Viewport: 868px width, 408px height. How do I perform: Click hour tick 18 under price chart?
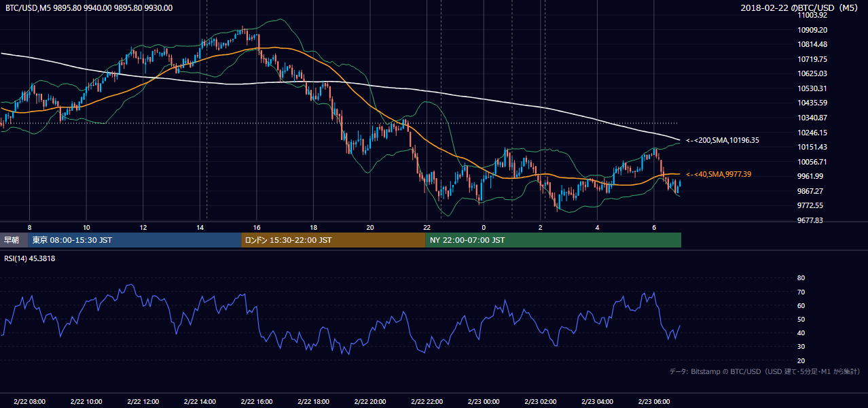coord(313,227)
